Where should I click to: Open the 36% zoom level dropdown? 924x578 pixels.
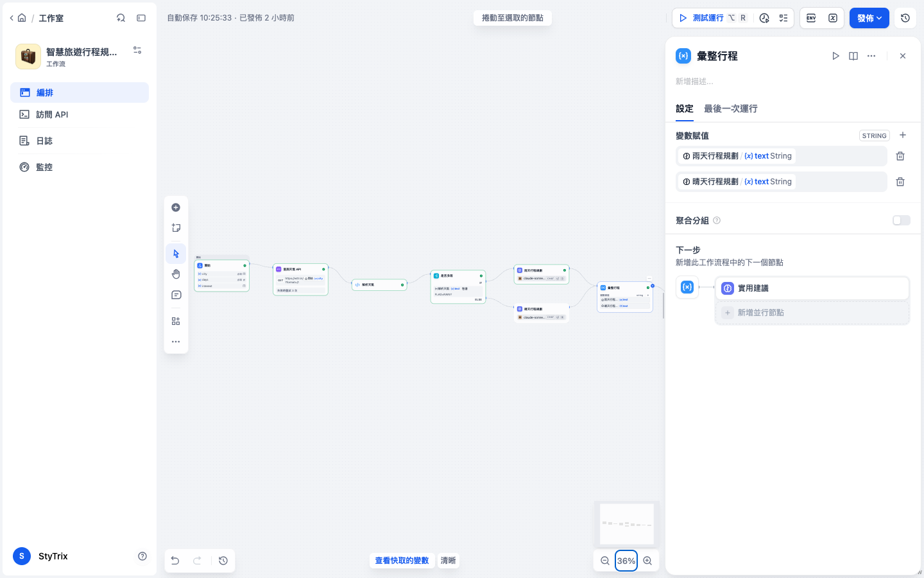[x=626, y=561]
